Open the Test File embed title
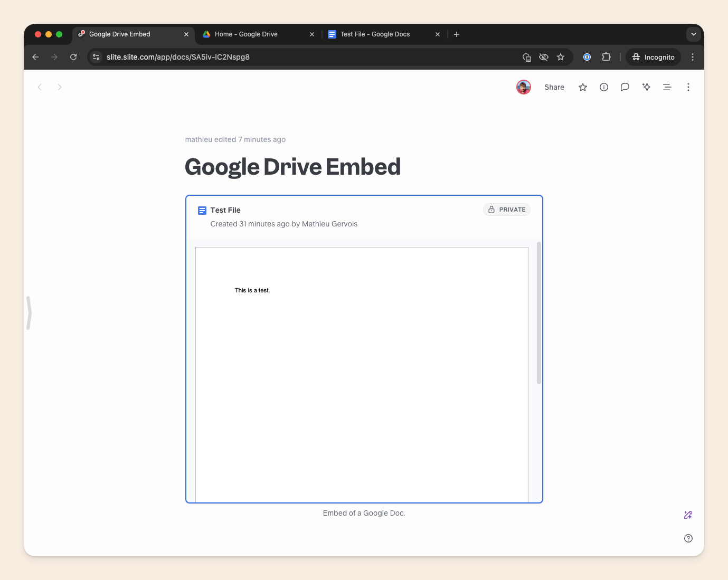This screenshot has width=728, height=580. click(x=225, y=210)
